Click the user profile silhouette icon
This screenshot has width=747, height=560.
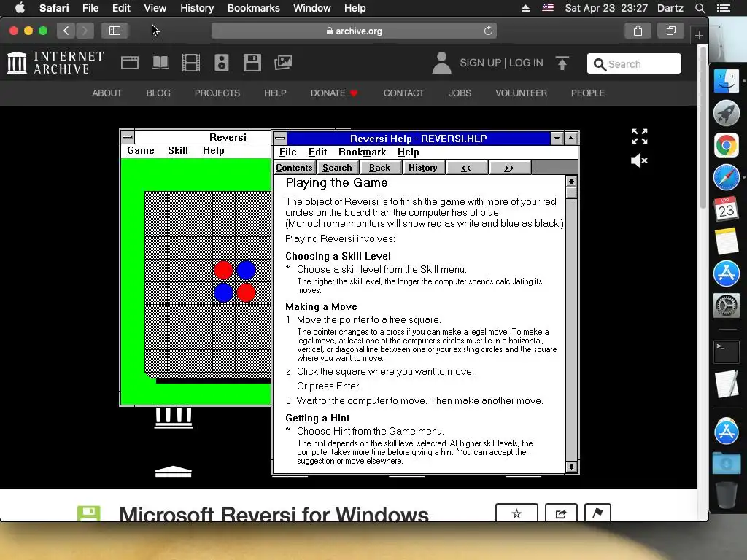[x=441, y=63]
